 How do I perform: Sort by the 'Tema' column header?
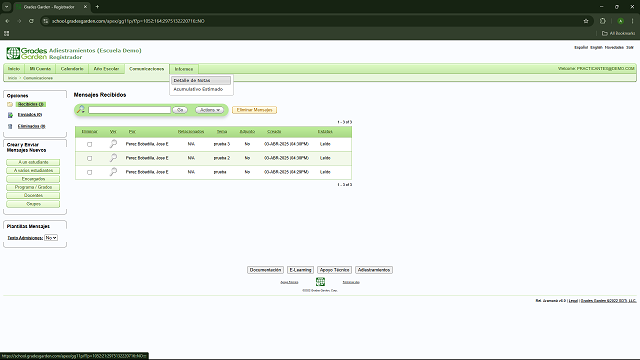tap(222, 131)
